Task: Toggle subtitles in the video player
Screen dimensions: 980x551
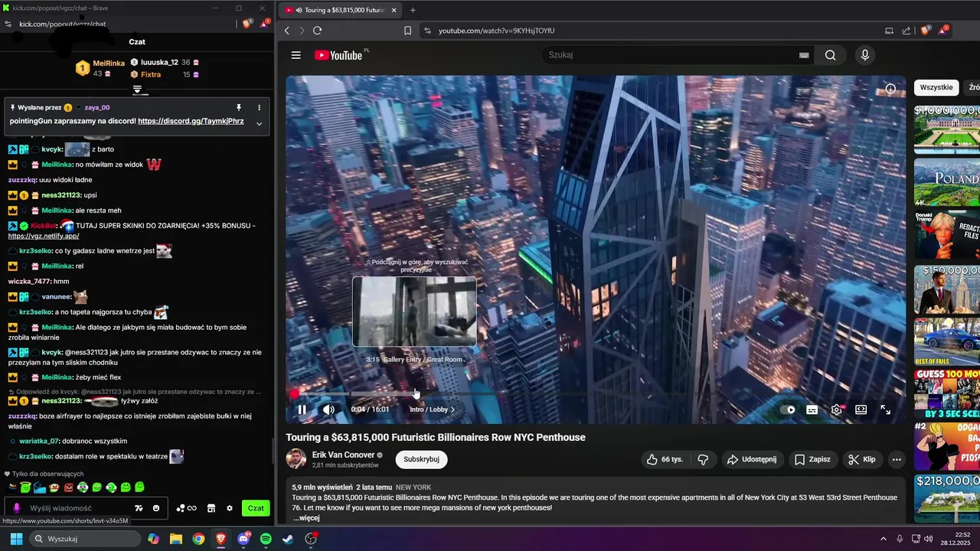Action: click(812, 409)
